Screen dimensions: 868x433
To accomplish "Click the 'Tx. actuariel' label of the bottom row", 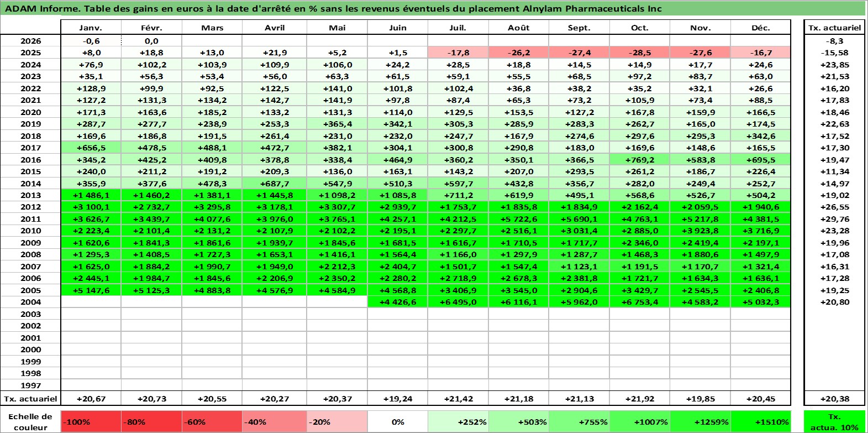I will coord(30,399).
